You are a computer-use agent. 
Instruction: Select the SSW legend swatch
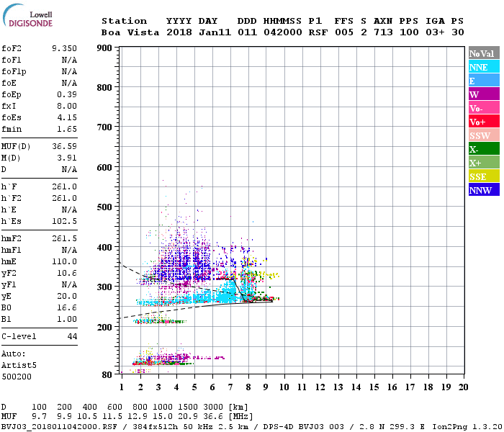484,135
